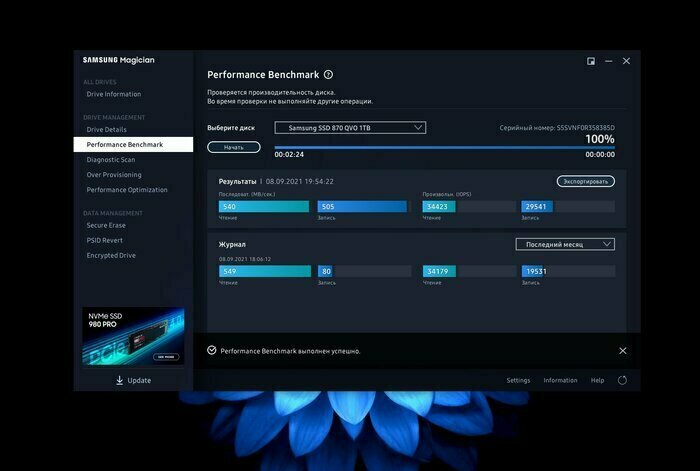Minimize the Samsung Magician window
The height and width of the screenshot is (471, 700).
(608, 61)
